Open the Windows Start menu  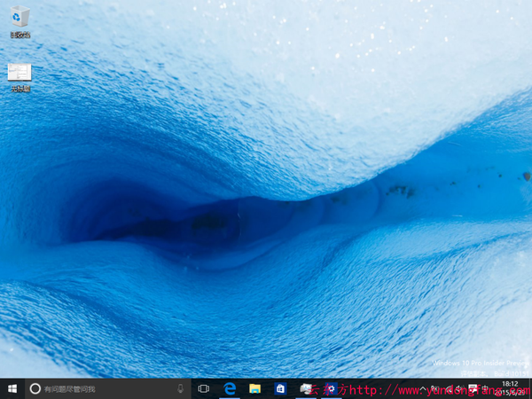pos(12,389)
